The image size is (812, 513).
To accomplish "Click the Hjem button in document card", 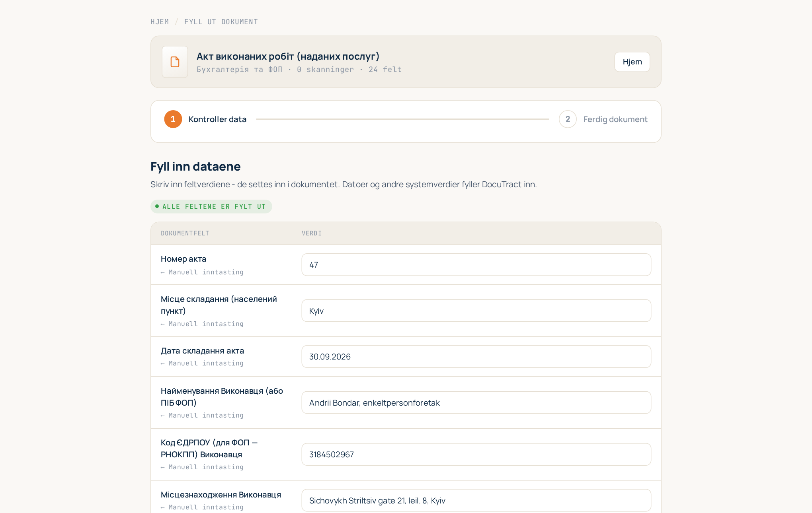I will [632, 62].
